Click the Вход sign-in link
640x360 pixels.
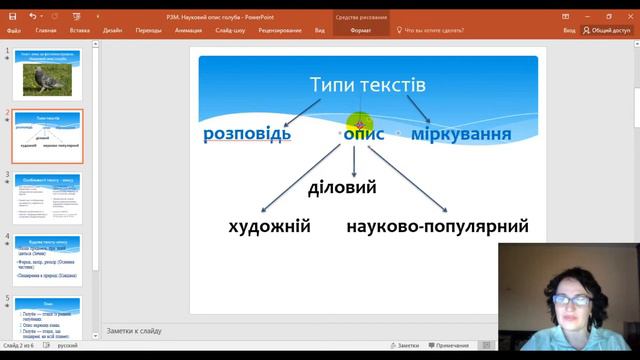[569, 30]
